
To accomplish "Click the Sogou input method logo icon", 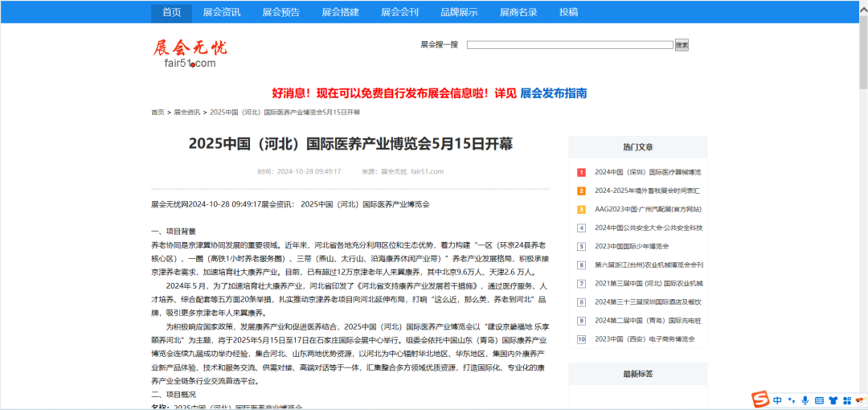I will (x=760, y=400).
